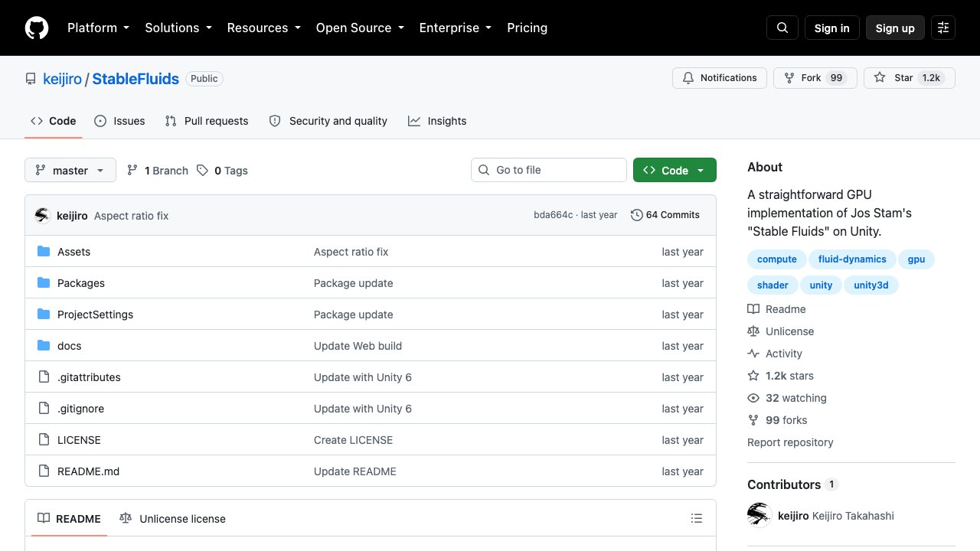Click the .gitattributes file icon
Screen dimensions: 980x551
click(44, 377)
